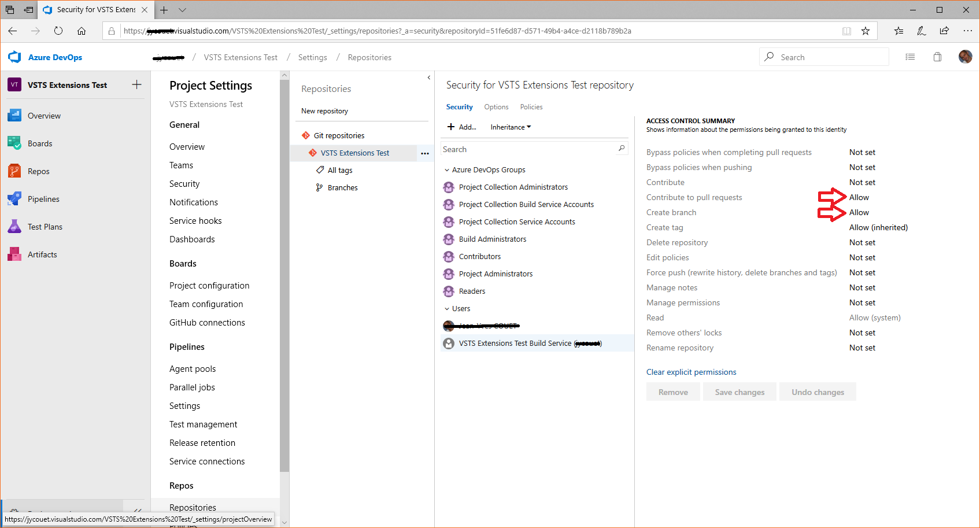This screenshot has height=528, width=980.
Task: Click the browser home icon
Action: [82, 31]
